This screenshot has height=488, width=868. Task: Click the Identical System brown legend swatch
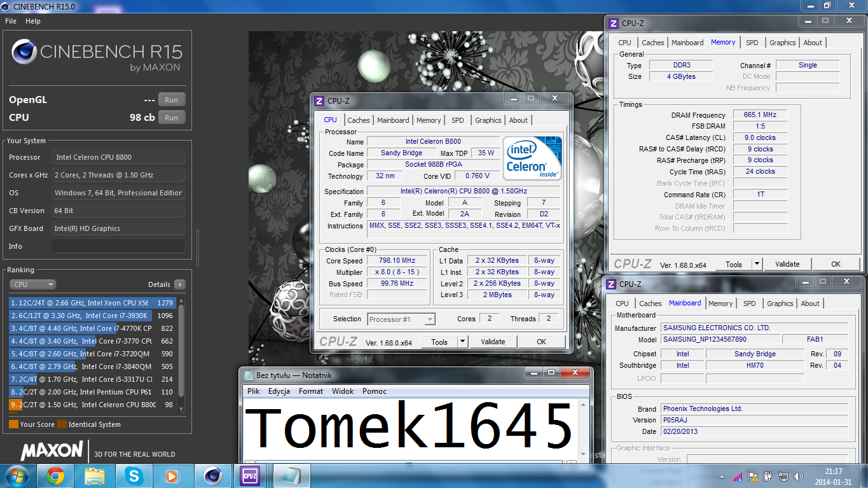pyautogui.click(x=62, y=424)
